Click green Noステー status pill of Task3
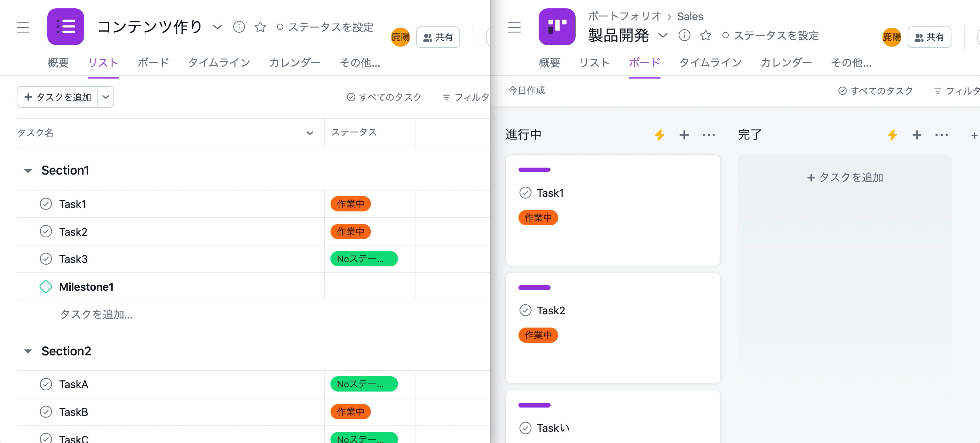 [364, 259]
